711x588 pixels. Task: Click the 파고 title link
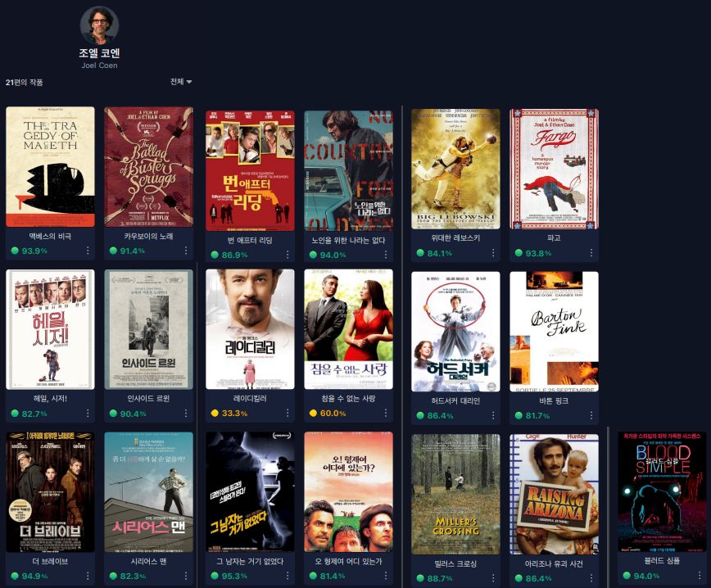pos(554,238)
